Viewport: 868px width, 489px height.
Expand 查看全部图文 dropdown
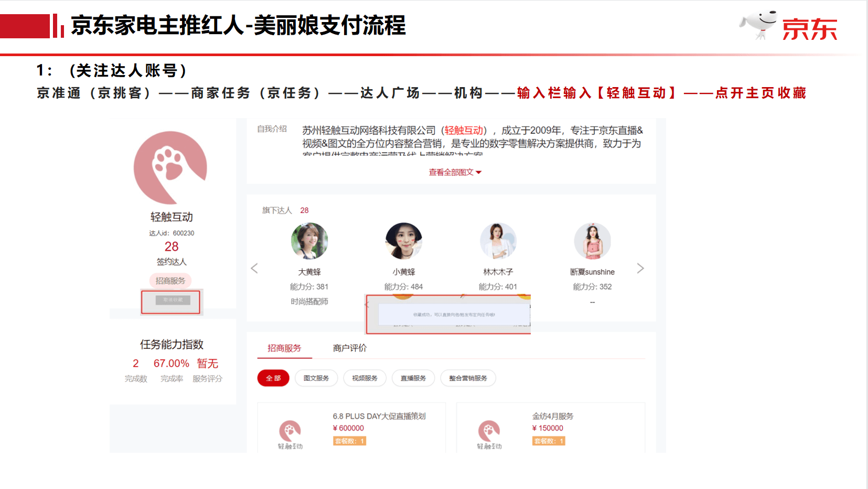coord(455,172)
